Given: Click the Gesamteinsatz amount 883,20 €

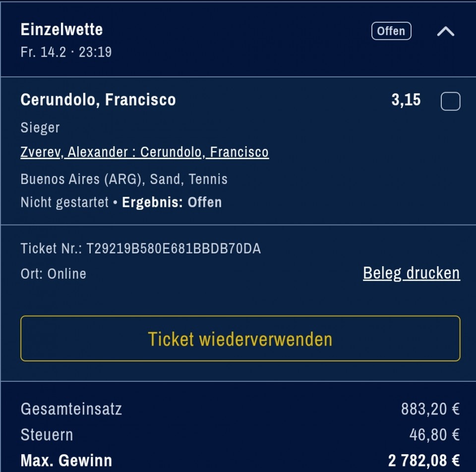Looking at the screenshot, I should click(430, 409).
